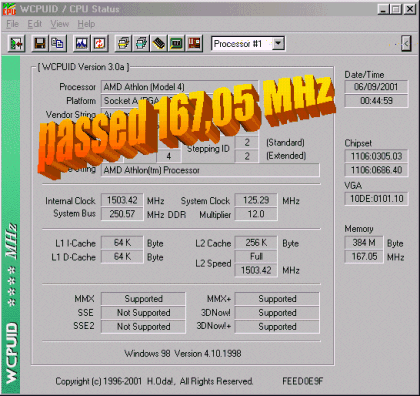Click the SSE2 Not Supported field
The image size is (420, 396).
pyautogui.click(x=143, y=327)
